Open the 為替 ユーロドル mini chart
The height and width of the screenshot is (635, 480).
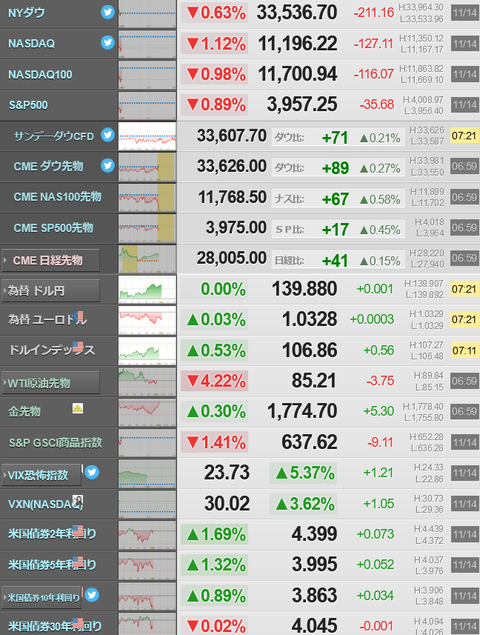click(147, 320)
